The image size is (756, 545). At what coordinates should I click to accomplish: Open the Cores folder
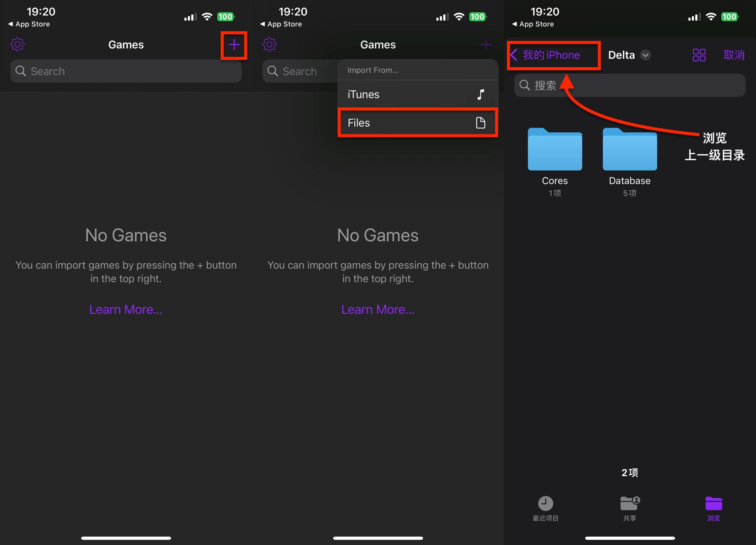555,150
